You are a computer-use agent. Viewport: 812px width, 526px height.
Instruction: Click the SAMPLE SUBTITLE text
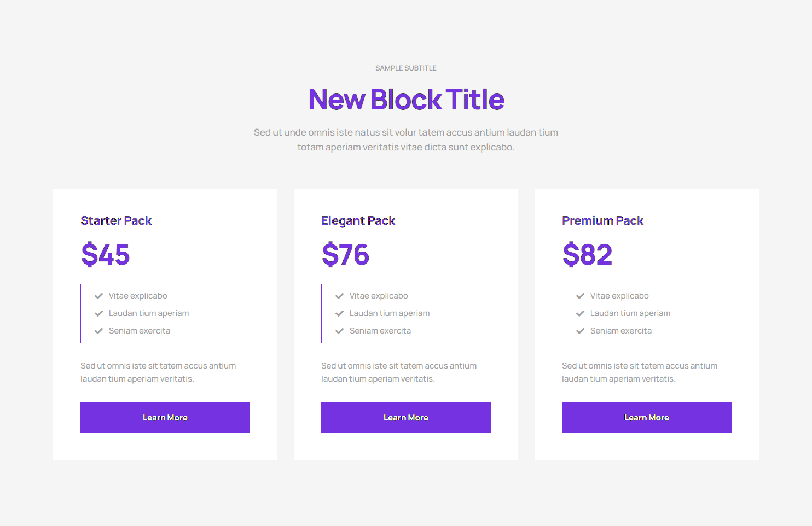(x=406, y=68)
